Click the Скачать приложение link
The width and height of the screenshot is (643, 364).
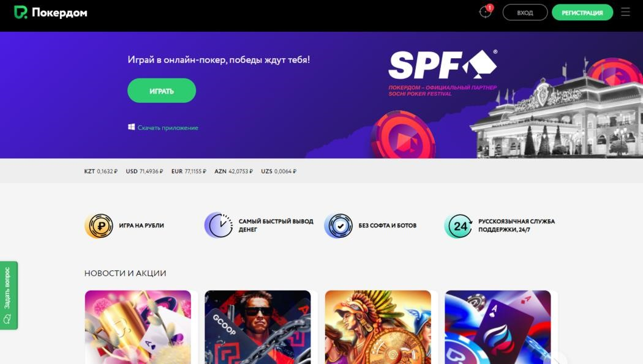pos(168,128)
